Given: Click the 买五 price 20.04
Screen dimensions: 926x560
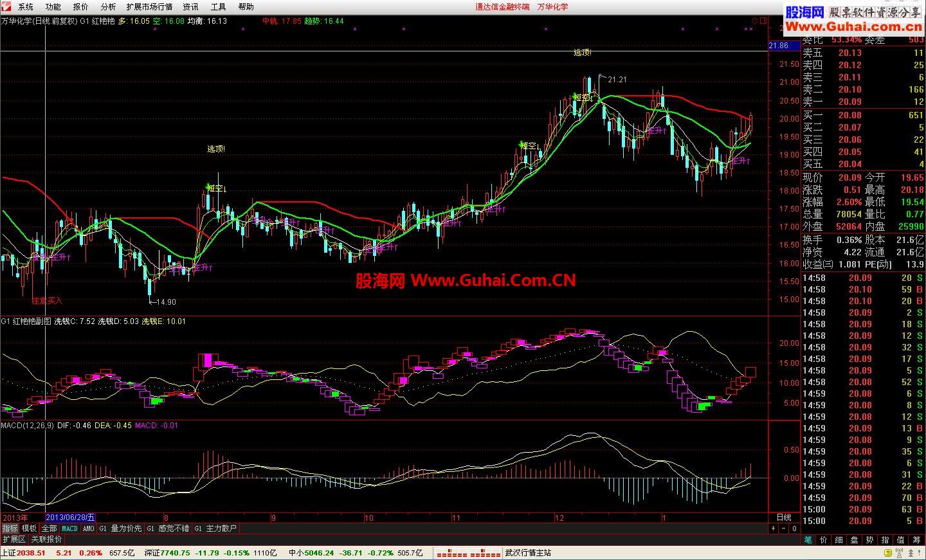Looking at the screenshot, I should 849,164.
